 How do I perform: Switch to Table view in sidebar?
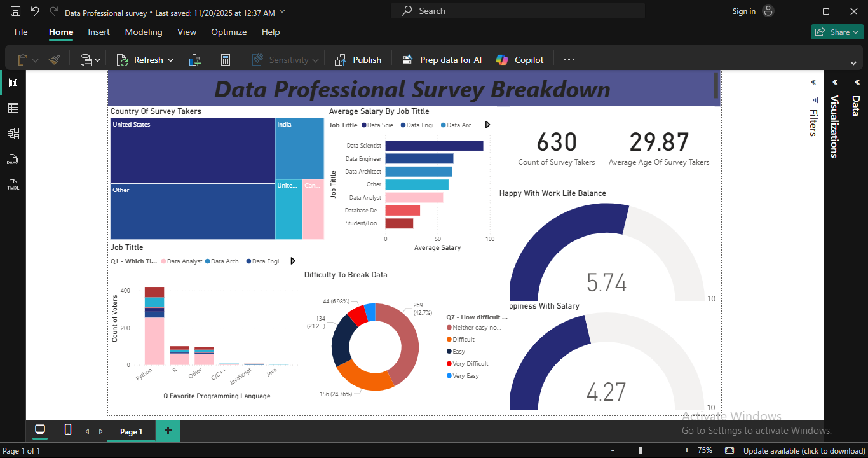coord(13,108)
